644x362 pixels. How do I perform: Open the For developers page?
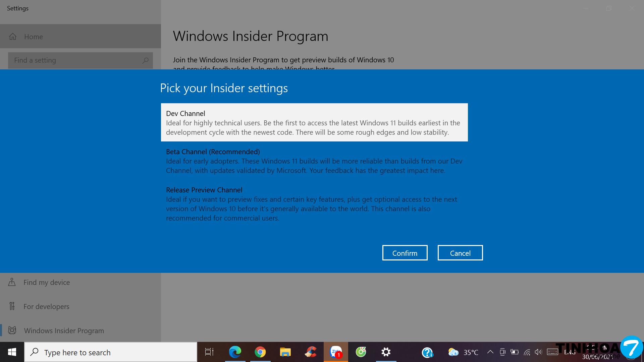coord(46,306)
